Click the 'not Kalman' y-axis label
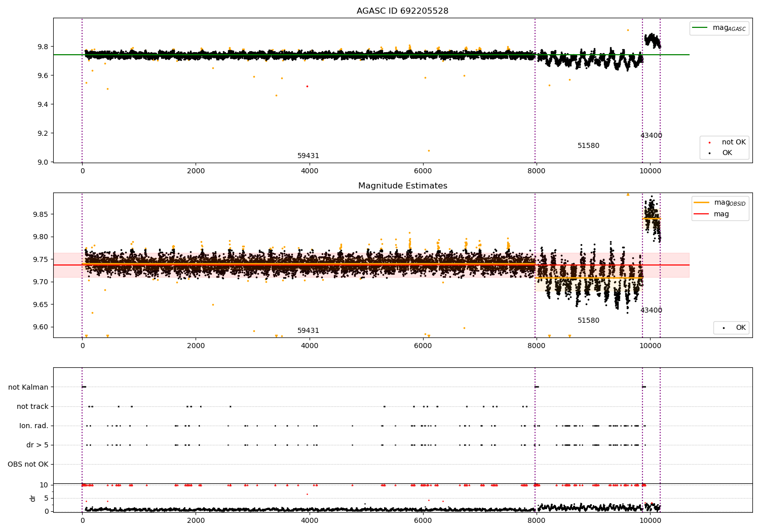 pyautogui.click(x=28, y=387)
